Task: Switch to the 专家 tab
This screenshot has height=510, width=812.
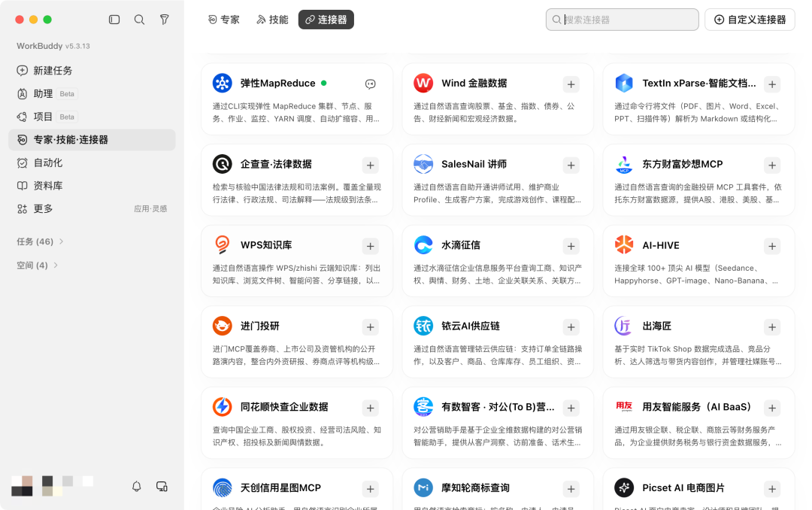Action: 224,20
